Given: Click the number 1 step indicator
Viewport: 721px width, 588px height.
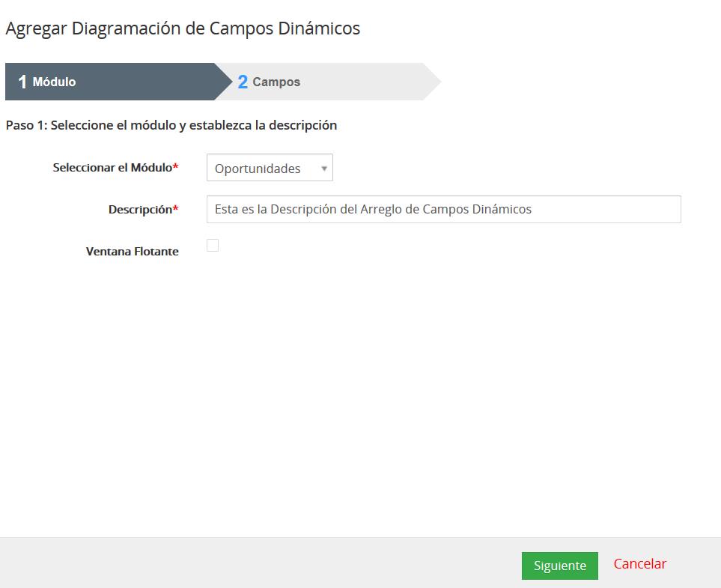Looking at the screenshot, I should point(22,82).
